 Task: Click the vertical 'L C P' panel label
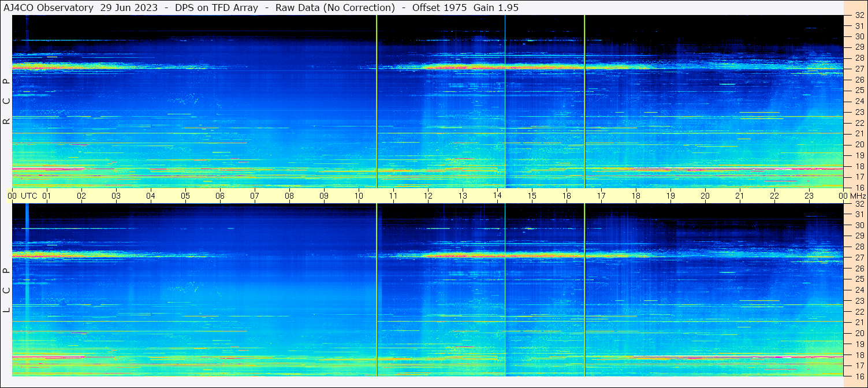tap(6, 290)
